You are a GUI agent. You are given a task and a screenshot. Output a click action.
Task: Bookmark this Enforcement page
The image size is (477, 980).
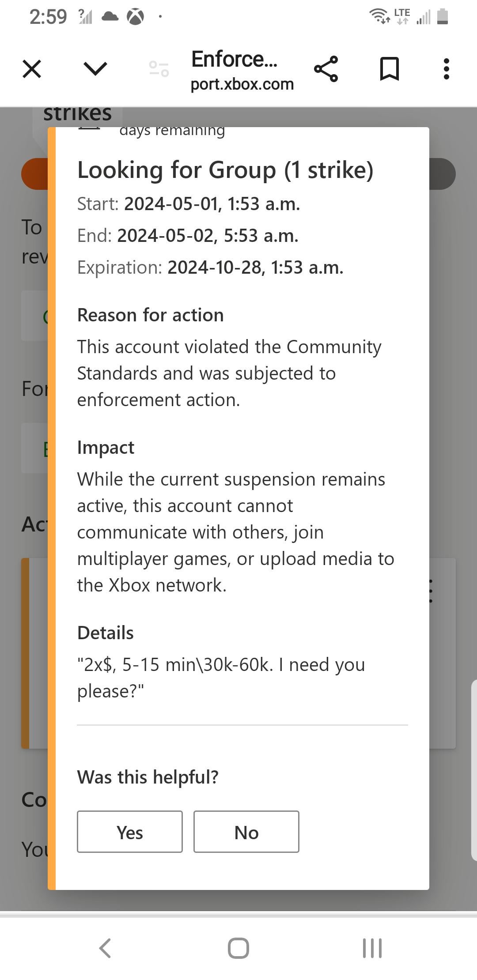coord(389,69)
